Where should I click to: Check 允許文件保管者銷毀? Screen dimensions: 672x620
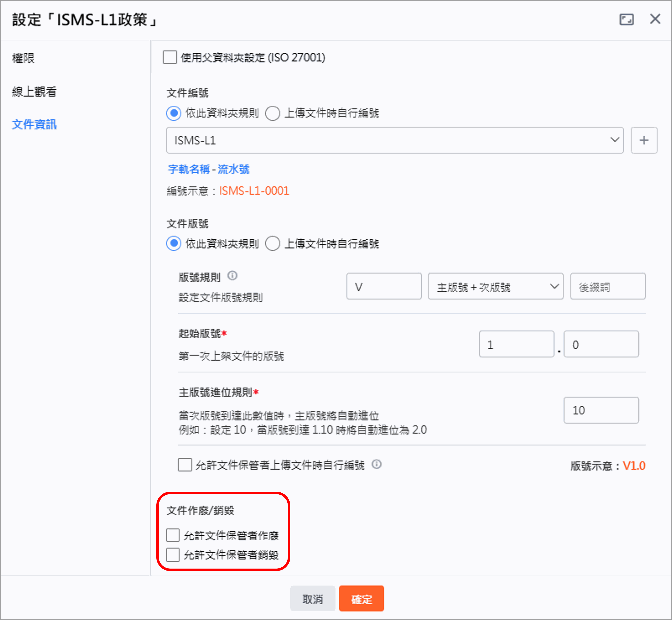point(173,555)
